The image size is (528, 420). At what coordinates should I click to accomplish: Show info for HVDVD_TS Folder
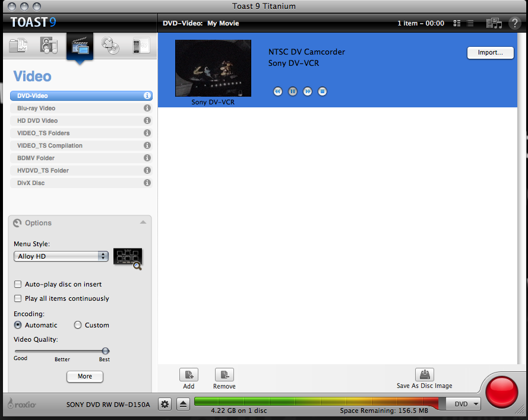click(x=147, y=170)
